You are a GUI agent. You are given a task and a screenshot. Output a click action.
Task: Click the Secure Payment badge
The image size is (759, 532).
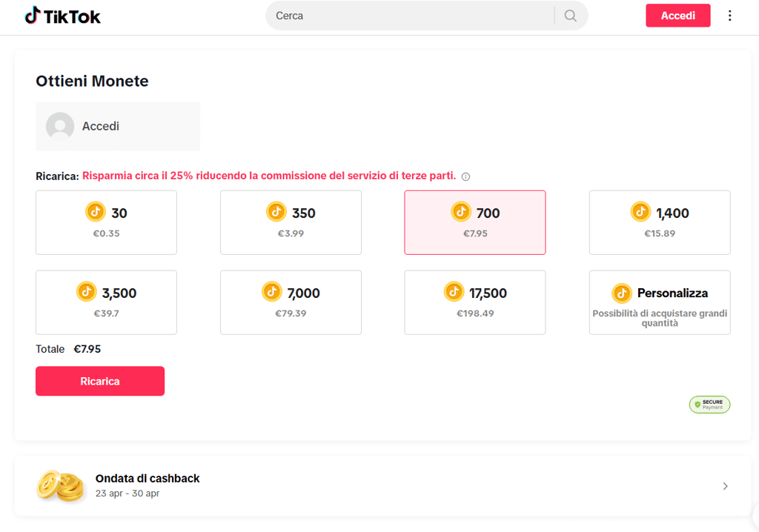(x=709, y=405)
